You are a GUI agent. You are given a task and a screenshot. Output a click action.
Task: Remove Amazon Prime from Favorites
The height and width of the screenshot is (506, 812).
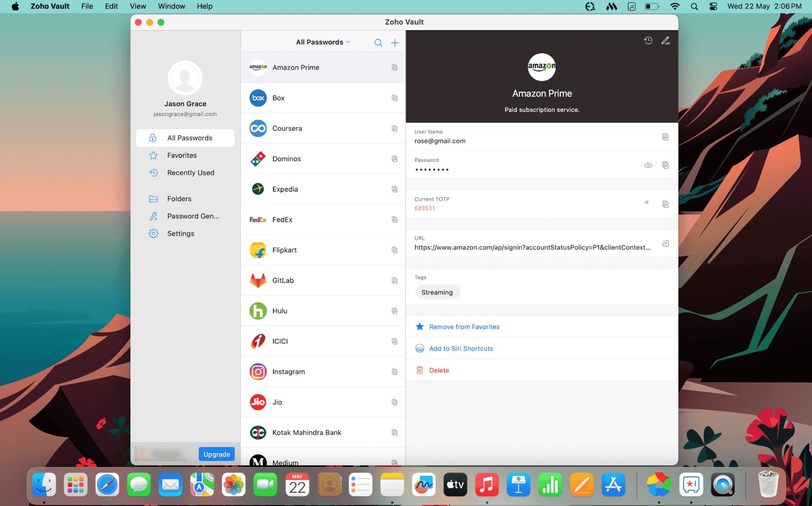pos(464,327)
